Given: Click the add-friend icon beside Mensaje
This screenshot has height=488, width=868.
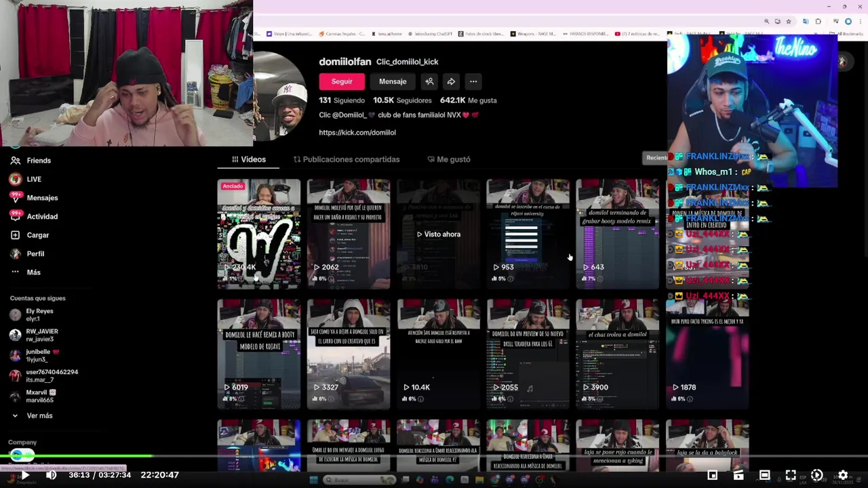Looking at the screenshot, I should [429, 81].
